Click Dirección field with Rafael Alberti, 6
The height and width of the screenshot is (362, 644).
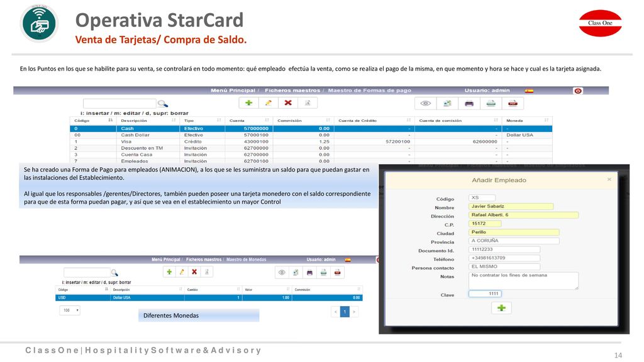point(523,215)
